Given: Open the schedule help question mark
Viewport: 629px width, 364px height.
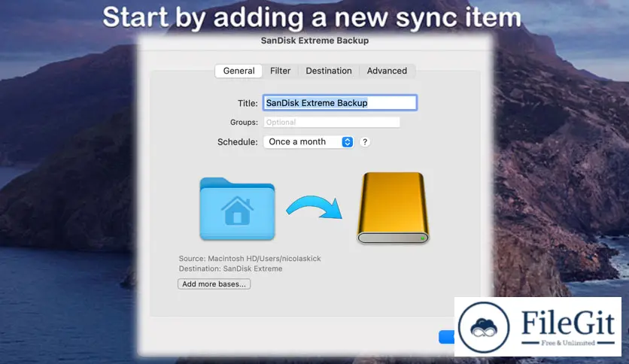Looking at the screenshot, I should coord(365,142).
